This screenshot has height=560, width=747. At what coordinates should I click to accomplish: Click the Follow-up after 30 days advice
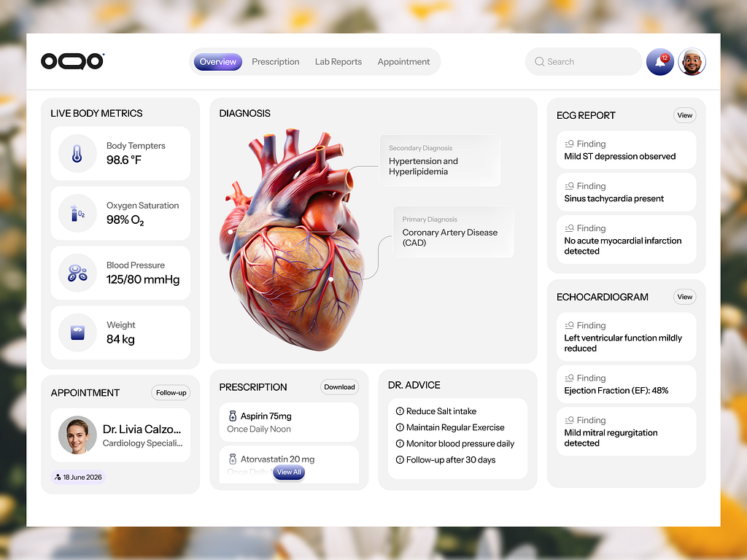451,459
